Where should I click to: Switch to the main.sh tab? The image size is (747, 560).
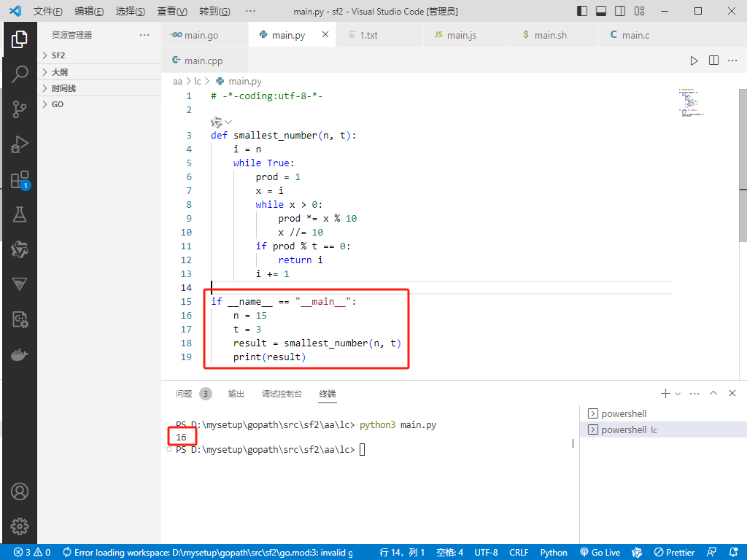click(x=554, y=35)
